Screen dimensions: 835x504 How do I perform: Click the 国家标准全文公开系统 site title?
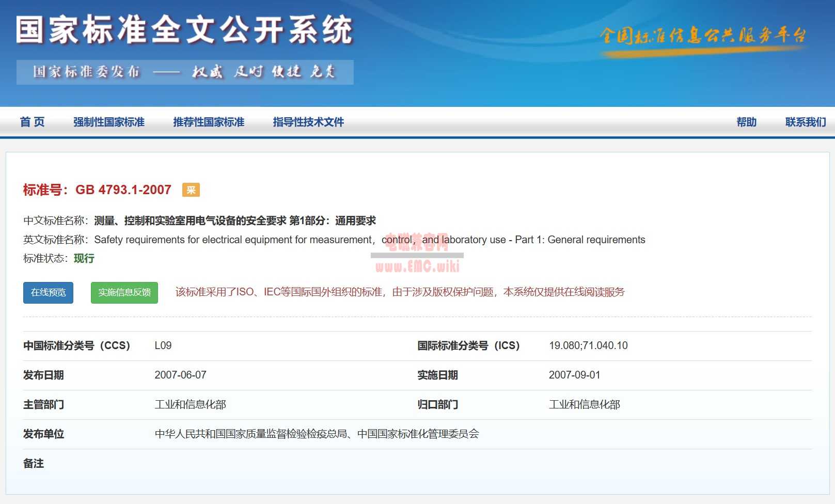click(x=184, y=30)
